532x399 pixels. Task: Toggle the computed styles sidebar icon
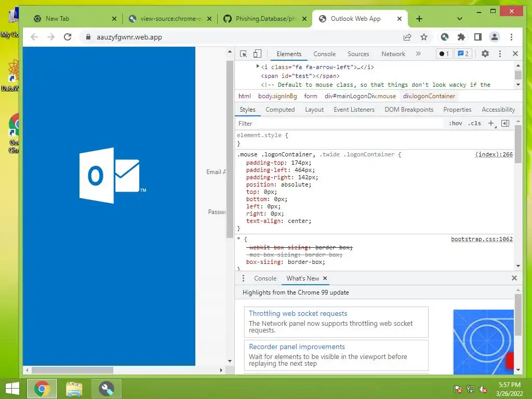pos(505,124)
